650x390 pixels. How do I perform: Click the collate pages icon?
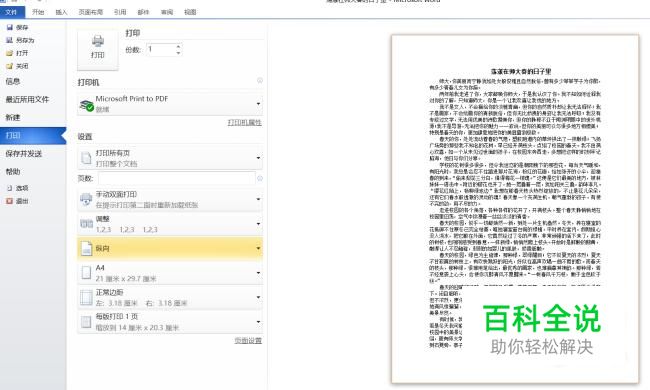click(86, 224)
